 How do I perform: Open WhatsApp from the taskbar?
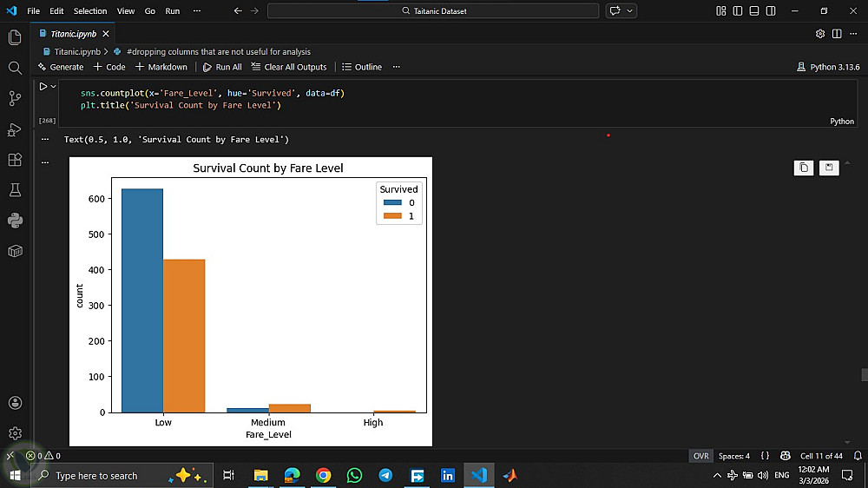(354, 475)
